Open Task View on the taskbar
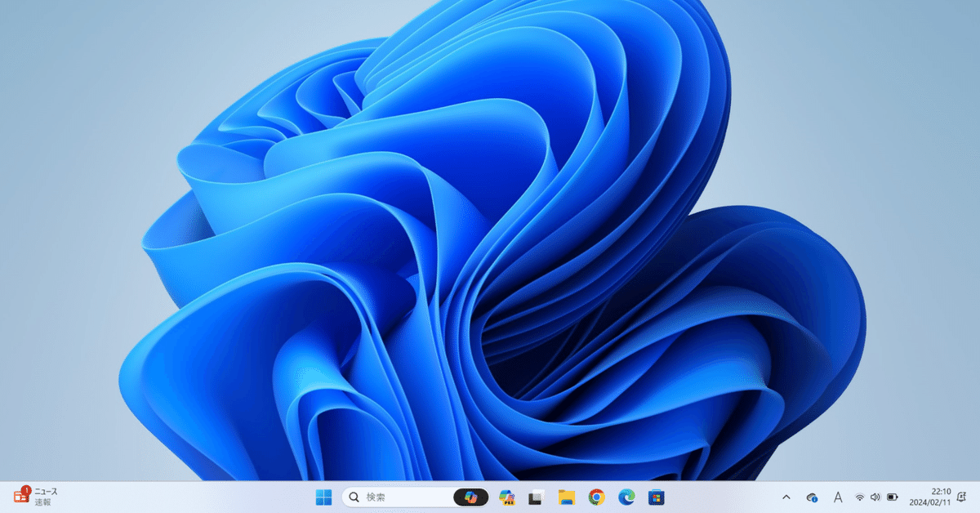 point(536,497)
